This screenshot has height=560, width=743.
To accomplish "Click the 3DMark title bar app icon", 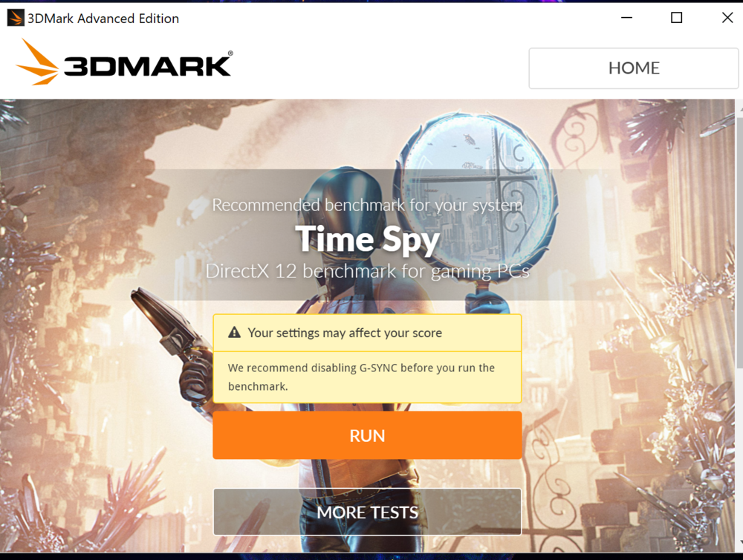I will click(15, 18).
